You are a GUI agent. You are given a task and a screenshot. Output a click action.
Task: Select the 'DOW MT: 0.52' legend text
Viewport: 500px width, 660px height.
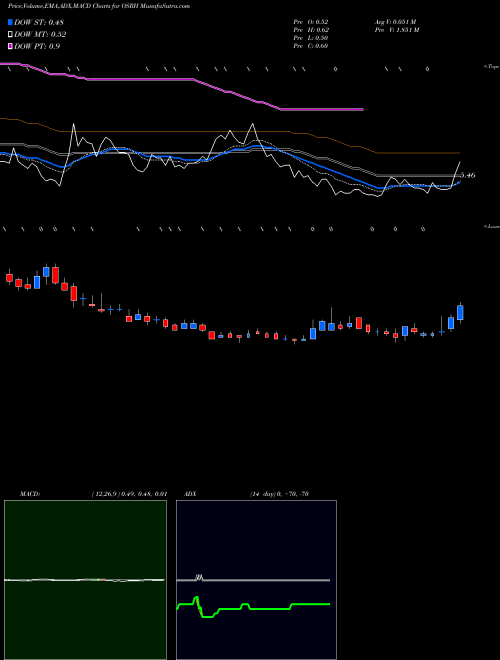pyautogui.click(x=40, y=35)
